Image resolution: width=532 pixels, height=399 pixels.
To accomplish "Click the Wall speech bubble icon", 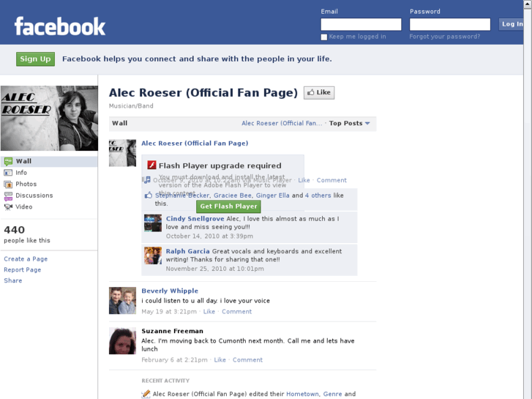I will (x=8, y=161).
